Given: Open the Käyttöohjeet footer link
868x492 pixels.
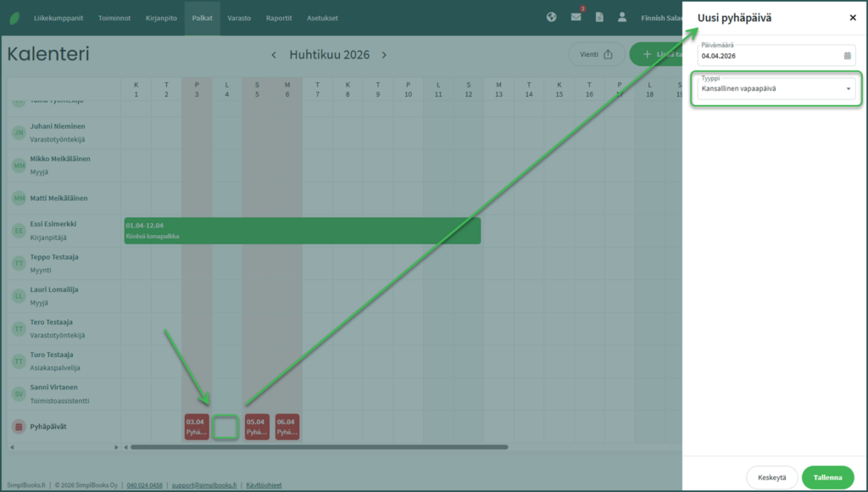Looking at the screenshot, I should pos(264,485).
